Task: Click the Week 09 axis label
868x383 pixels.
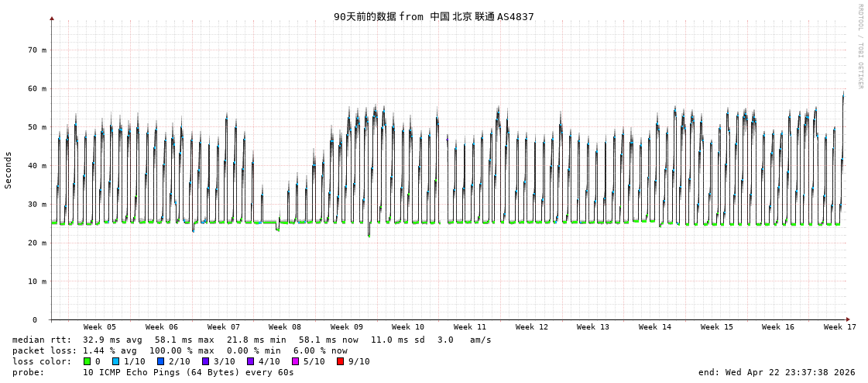Action: (347, 327)
